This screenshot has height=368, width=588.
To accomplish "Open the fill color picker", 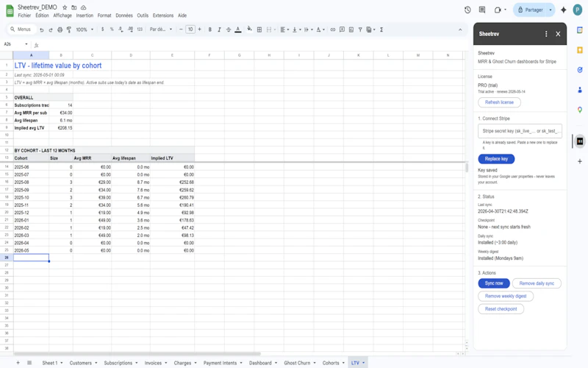I will pyautogui.click(x=249, y=29).
